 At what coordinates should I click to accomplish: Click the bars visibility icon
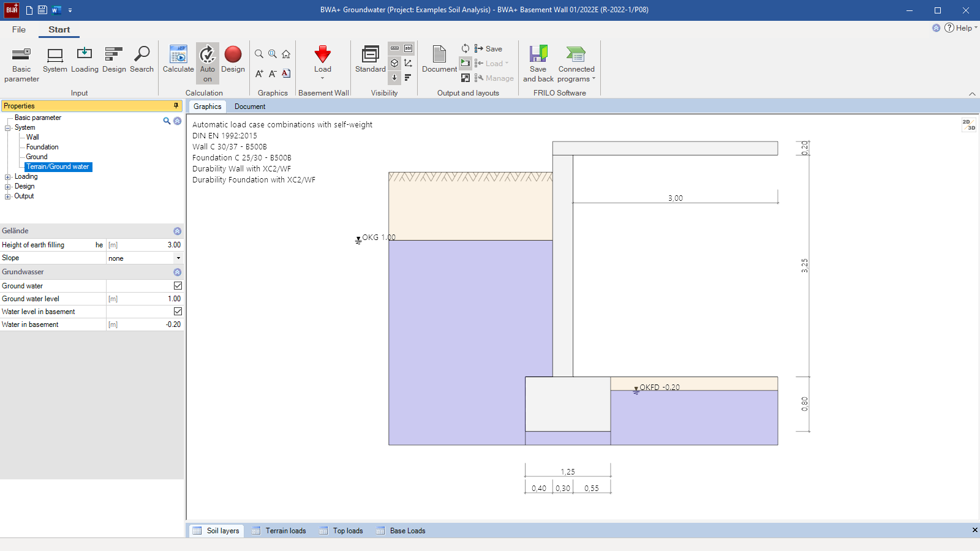[x=408, y=78]
